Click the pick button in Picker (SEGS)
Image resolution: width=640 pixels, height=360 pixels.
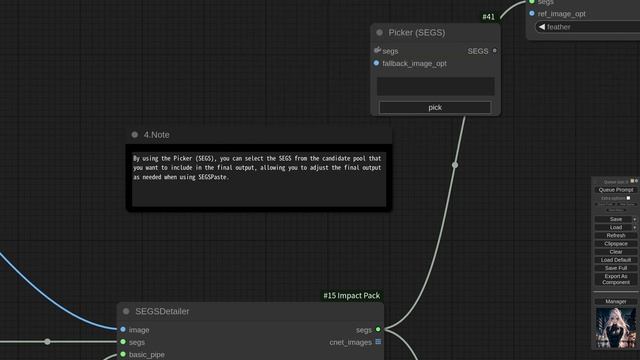click(435, 107)
